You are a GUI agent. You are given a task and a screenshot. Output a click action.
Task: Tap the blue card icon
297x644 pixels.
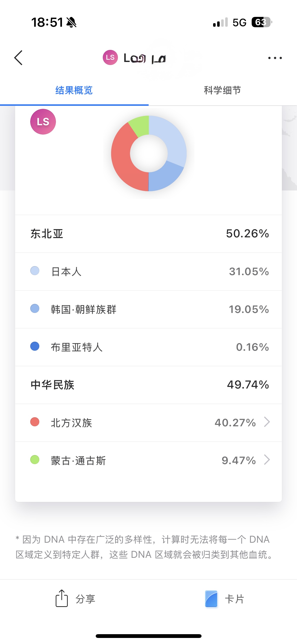[211, 599]
